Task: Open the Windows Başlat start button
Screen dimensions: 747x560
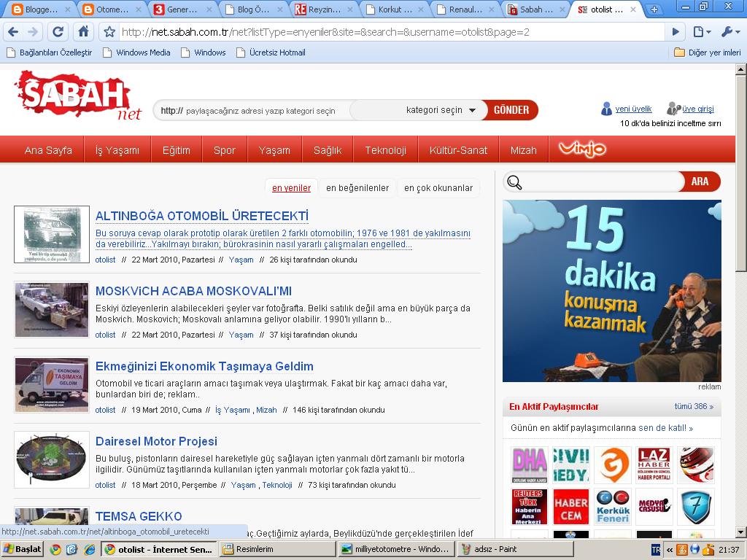Action: click(23, 549)
